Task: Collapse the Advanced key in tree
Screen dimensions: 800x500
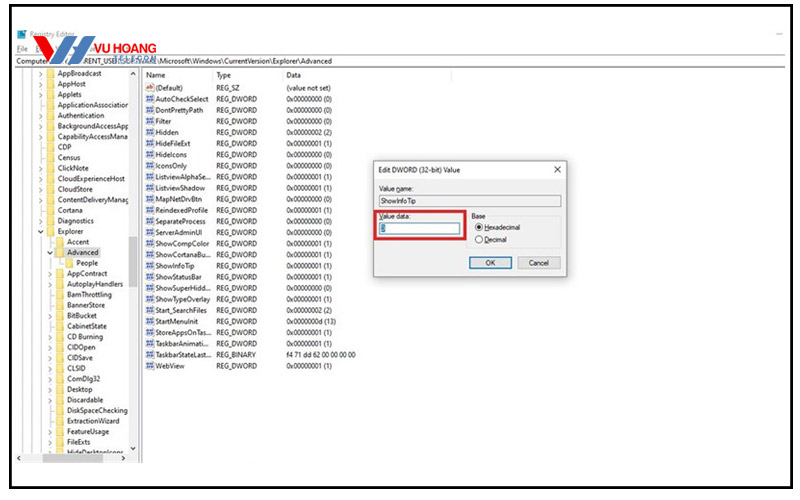Action: [50, 253]
